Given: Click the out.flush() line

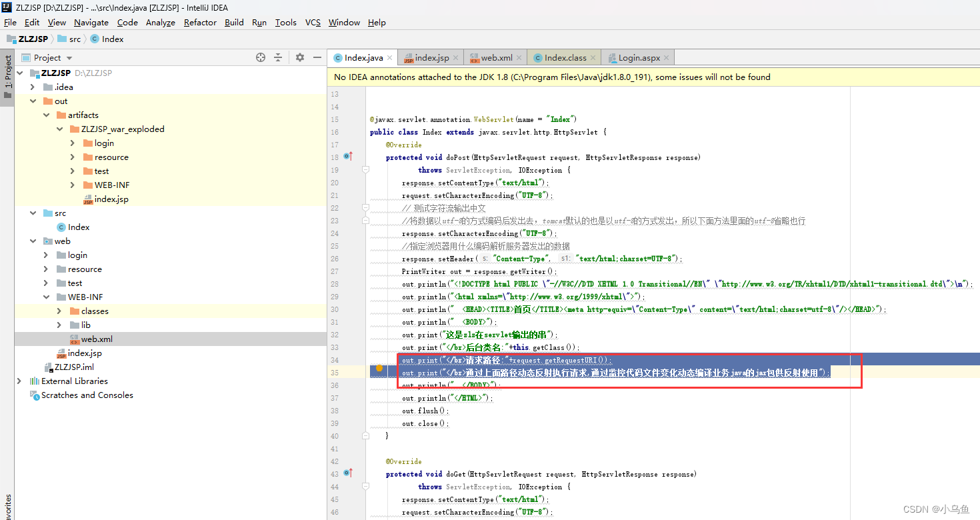Looking at the screenshot, I should point(425,411).
